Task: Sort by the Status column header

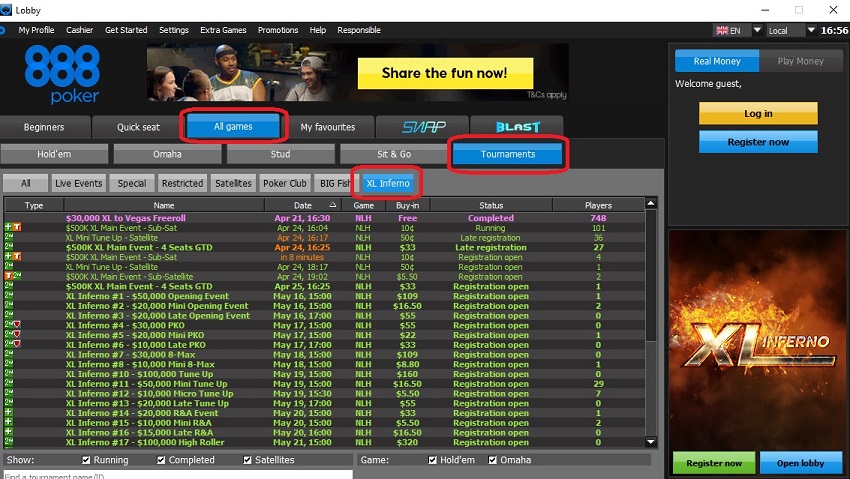Action: click(x=491, y=205)
